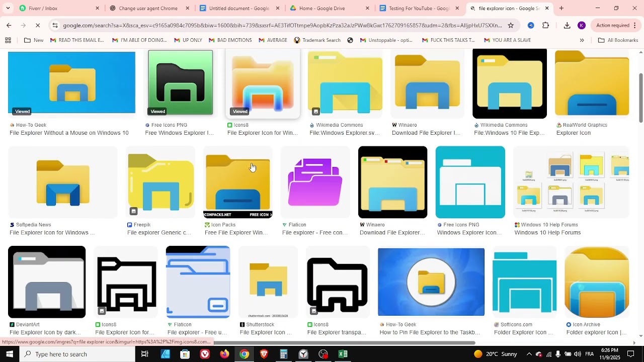Open Softpedia News File Explorer icon image
Viewport: 644px width, 362px height.
pyautogui.click(x=63, y=182)
